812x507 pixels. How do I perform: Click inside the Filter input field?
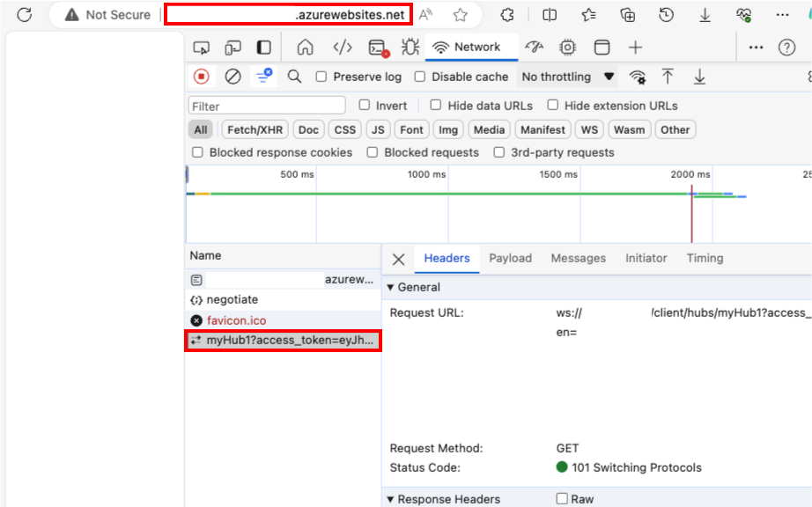(x=264, y=105)
